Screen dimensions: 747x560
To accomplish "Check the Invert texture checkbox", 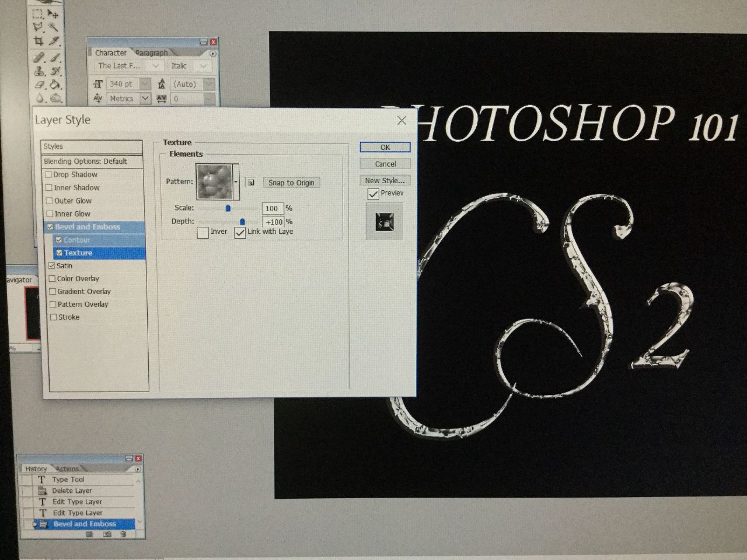I will tap(203, 232).
